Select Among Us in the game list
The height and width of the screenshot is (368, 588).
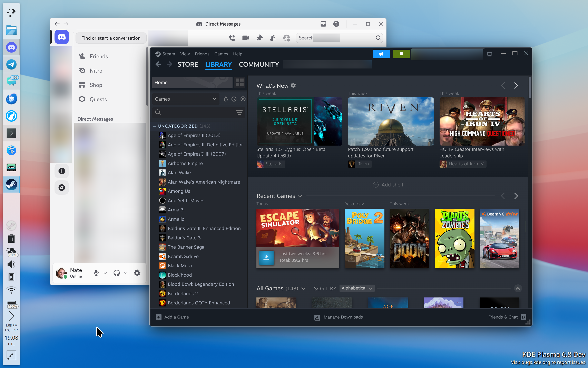click(x=179, y=191)
